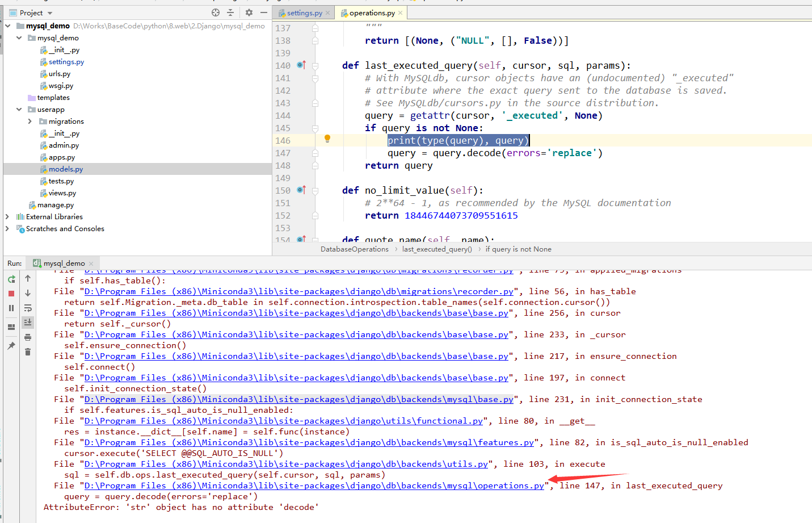The image size is (812, 523).
Task: Close the operations.py tab
Action: 401,12
